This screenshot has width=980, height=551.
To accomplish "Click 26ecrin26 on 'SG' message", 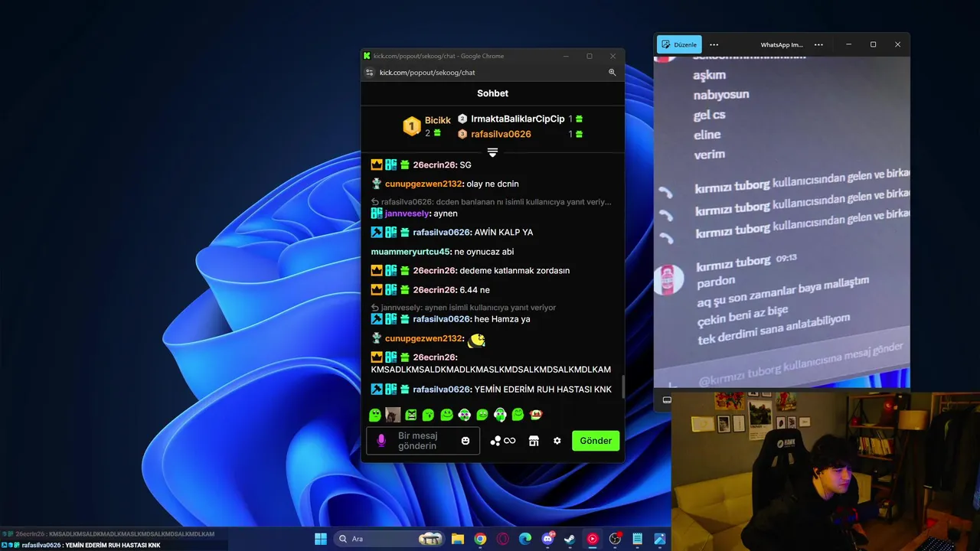I will (x=434, y=165).
